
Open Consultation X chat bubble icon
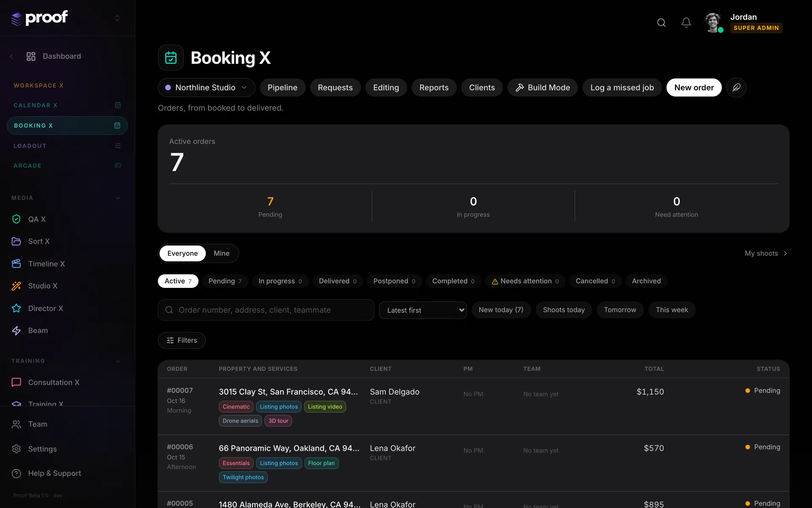[16, 382]
